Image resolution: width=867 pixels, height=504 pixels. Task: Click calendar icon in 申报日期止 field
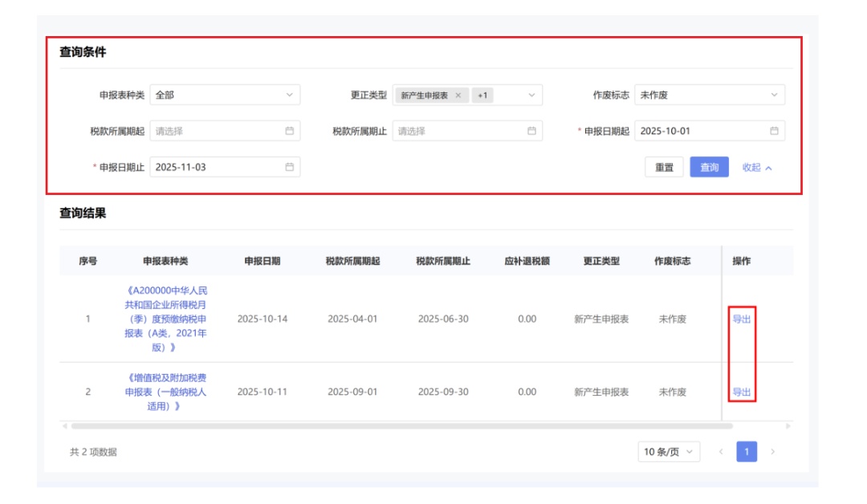point(289,167)
